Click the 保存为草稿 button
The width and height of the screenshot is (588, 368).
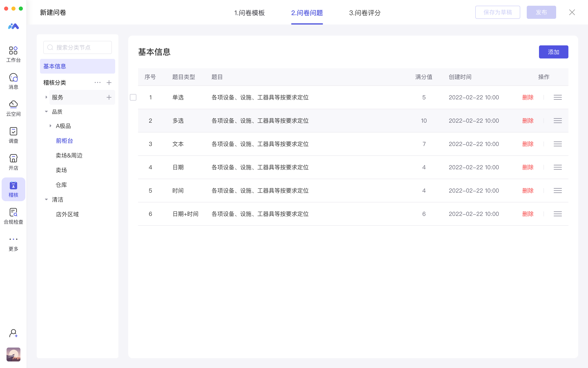point(498,12)
